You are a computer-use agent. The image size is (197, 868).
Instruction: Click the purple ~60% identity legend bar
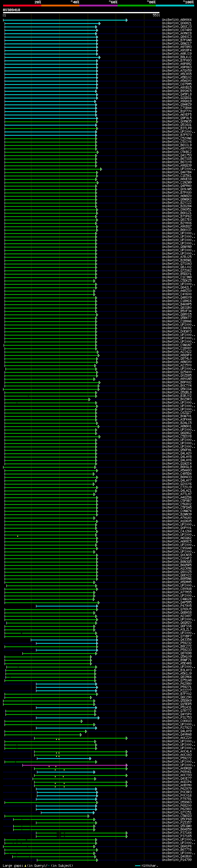[x=99, y=6]
